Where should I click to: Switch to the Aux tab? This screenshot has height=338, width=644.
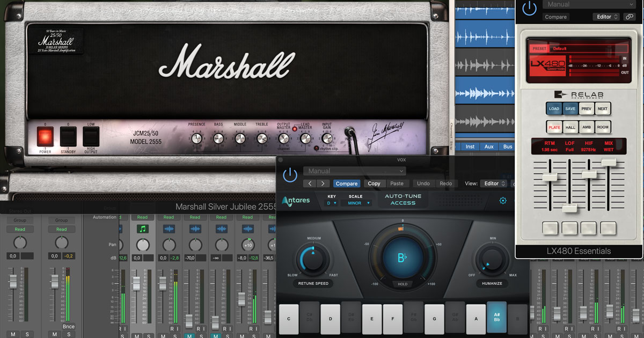coord(488,146)
